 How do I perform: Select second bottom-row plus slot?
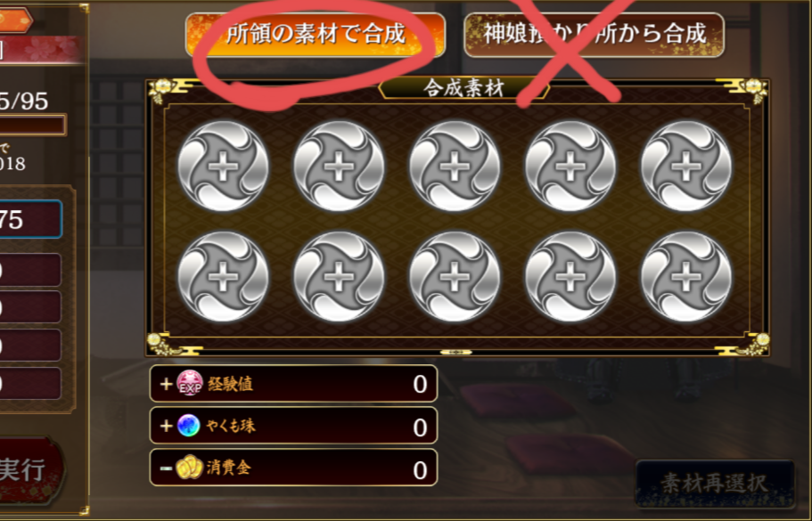(x=340, y=277)
